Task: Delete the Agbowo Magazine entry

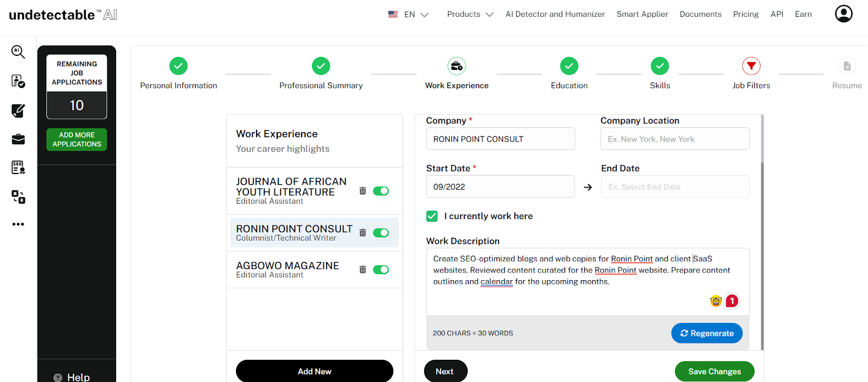Action: tap(362, 269)
